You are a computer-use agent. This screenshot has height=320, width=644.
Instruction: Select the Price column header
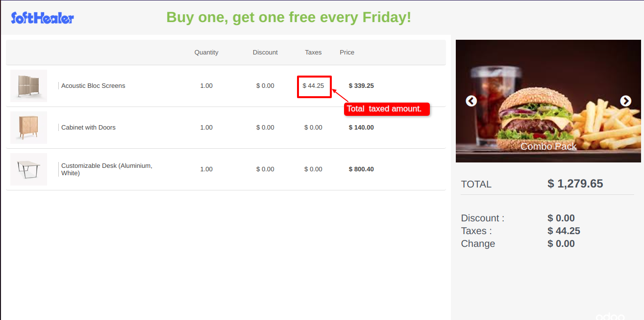(x=347, y=53)
